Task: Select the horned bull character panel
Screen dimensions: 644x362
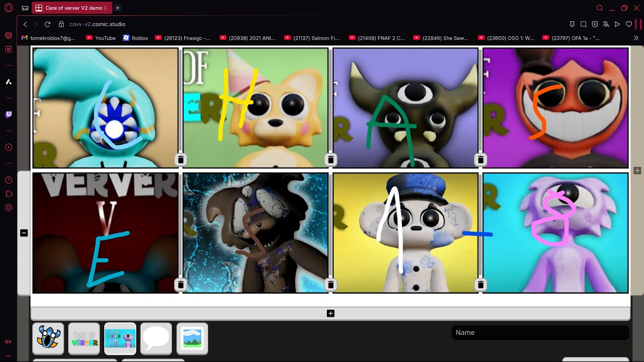Action: [405, 108]
